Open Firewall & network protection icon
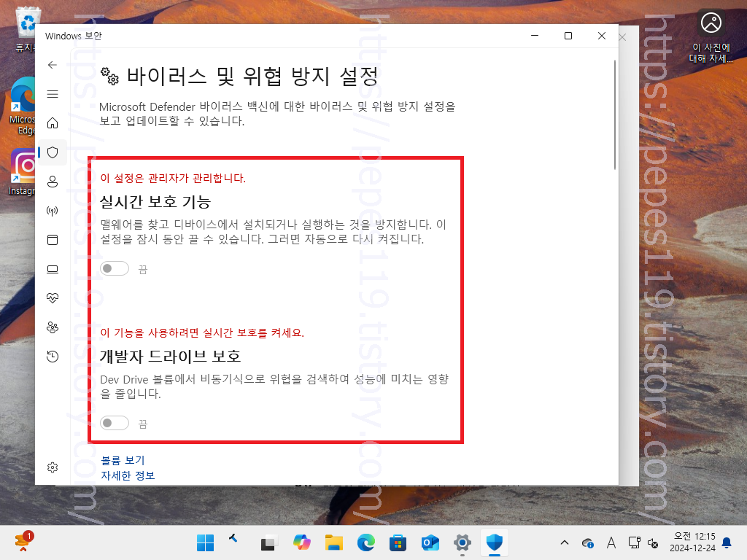Viewport: 747px width, 560px height. click(53, 211)
